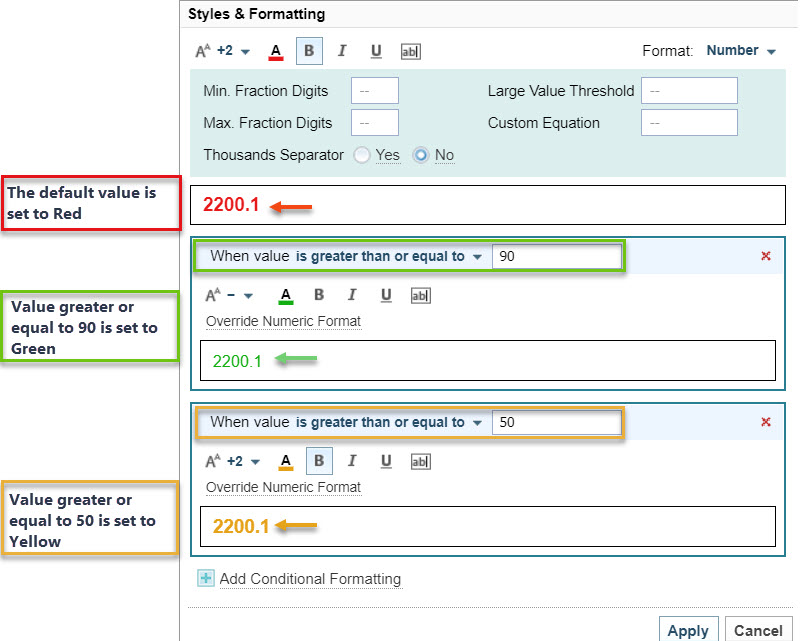The image size is (801, 641).
Task: Click the text box icon in top toolbar
Action: click(410, 51)
